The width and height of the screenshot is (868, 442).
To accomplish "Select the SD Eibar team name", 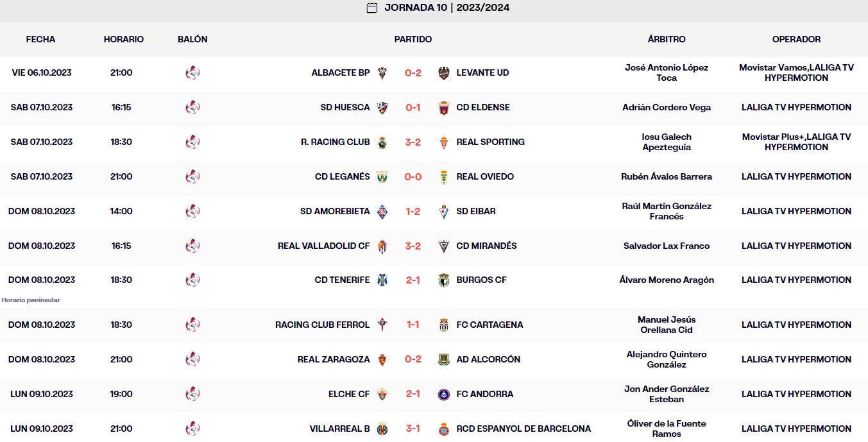I will (x=475, y=211).
